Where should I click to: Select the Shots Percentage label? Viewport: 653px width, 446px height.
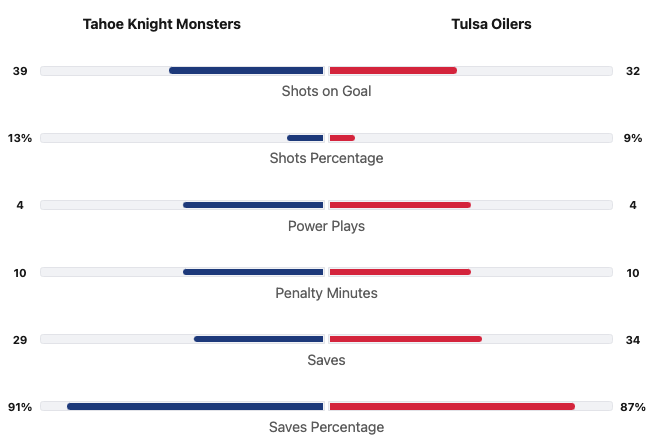(326, 158)
